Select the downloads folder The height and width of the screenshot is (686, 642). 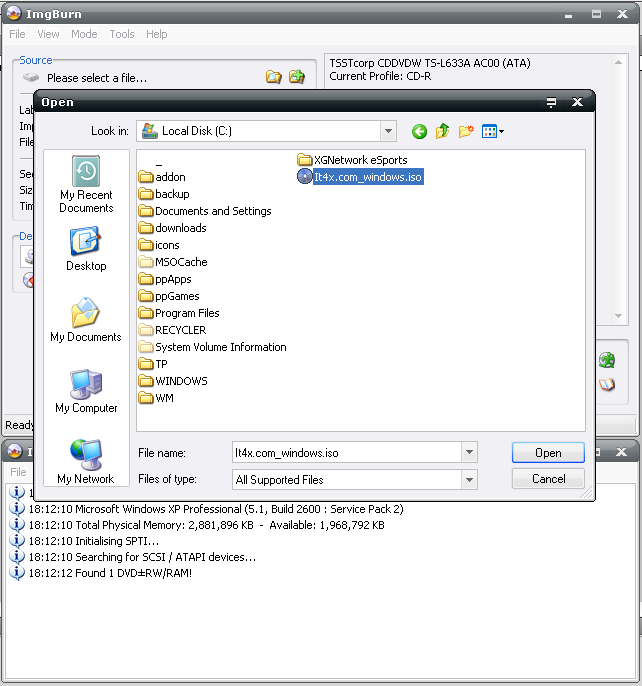172,228
